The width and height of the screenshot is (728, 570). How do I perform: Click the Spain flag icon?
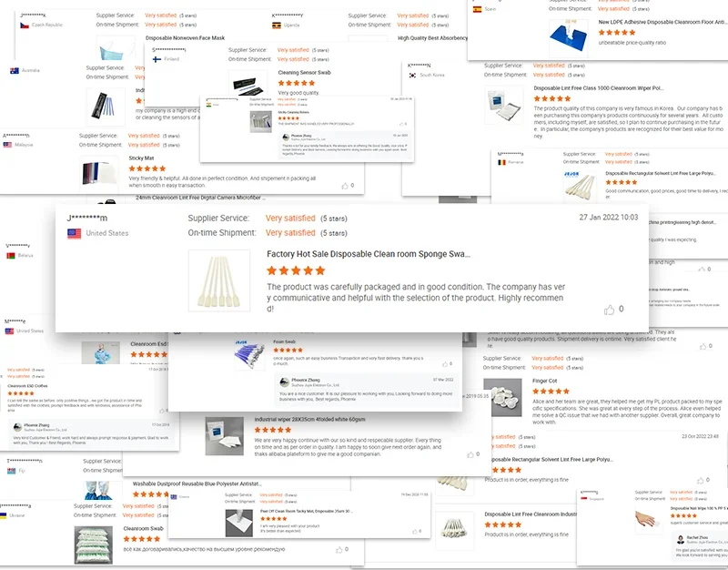(x=477, y=9)
